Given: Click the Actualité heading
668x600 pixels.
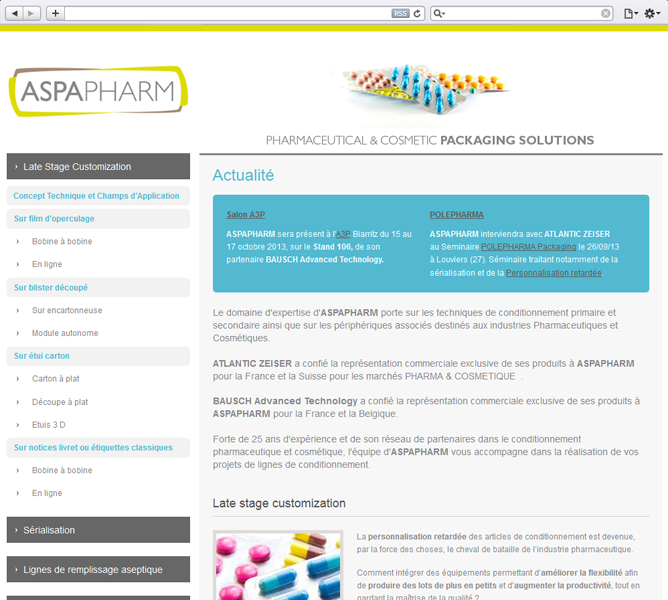Looking at the screenshot, I should coord(243,175).
